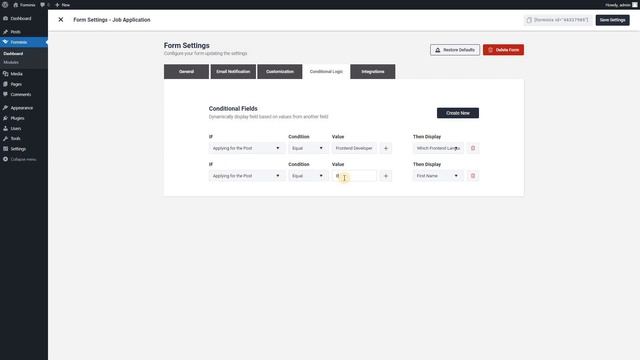Viewport: 640px width, 360px height.
Task: Click the Pages icon in sidebar
Action: (5, 84)
